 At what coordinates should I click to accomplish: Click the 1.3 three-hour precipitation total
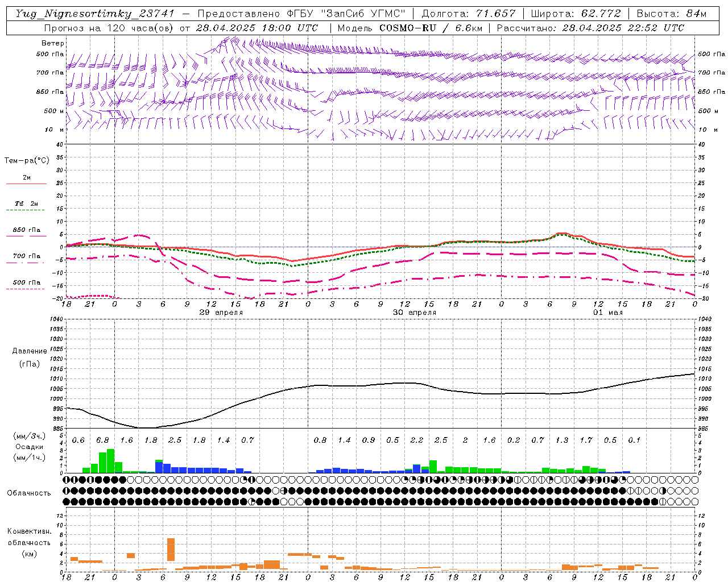click(x=562, y=440)
